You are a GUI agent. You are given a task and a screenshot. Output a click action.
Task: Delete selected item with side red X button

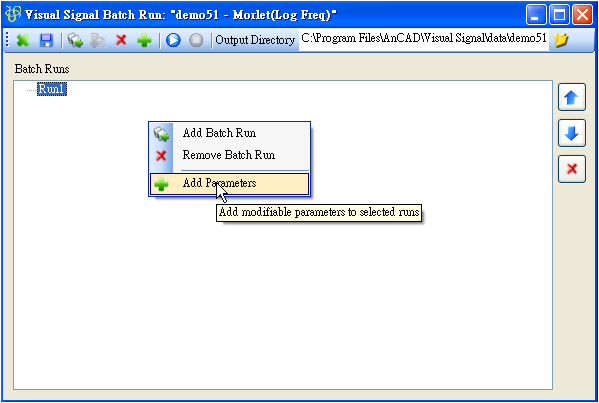tap(571, 169)
